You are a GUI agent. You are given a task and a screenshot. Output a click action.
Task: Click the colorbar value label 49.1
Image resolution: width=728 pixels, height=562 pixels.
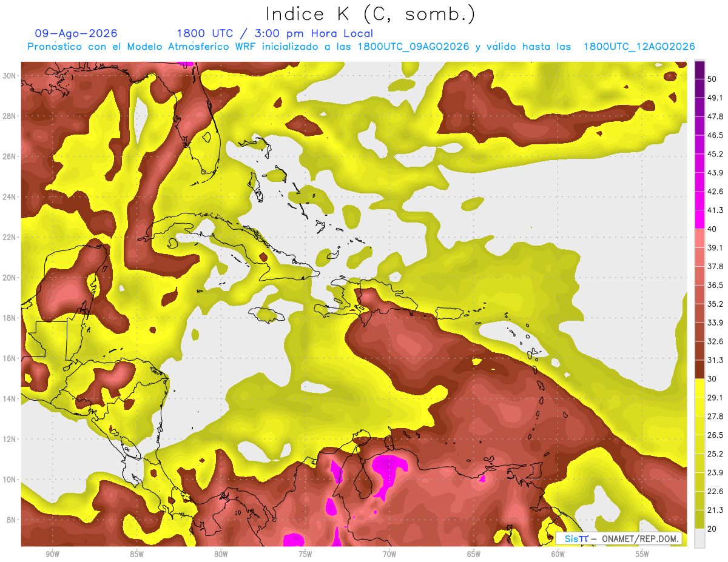[715, 98]
